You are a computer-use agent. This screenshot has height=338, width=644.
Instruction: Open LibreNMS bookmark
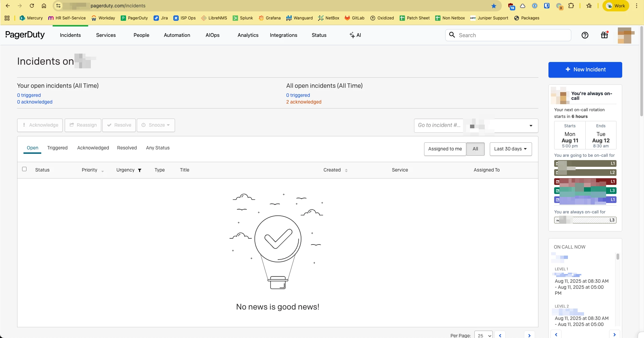tap(214, 18)
